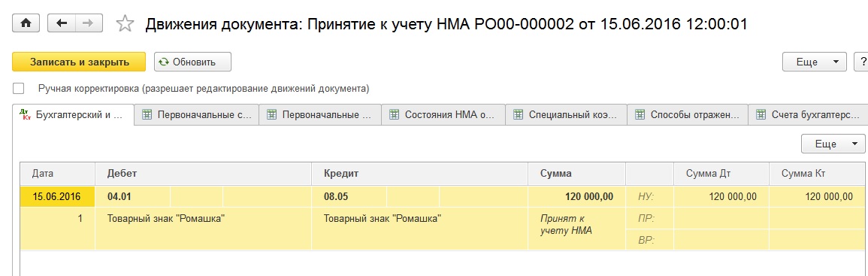Click the help question mark button
This screenshot has width=868, height=276.
pyautogui.click(x=862, y=62)
